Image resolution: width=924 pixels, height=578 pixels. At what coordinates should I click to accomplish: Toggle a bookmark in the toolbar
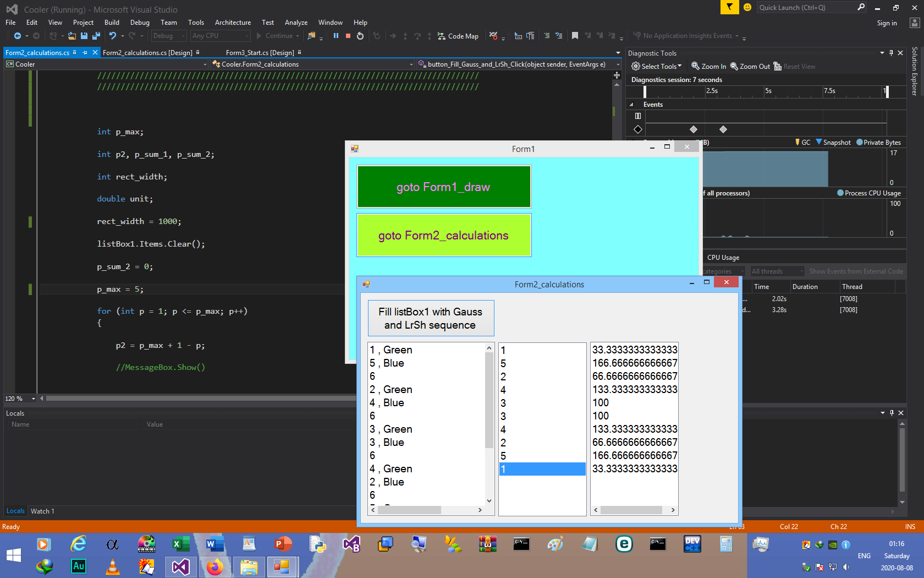[x=575, y=36]
